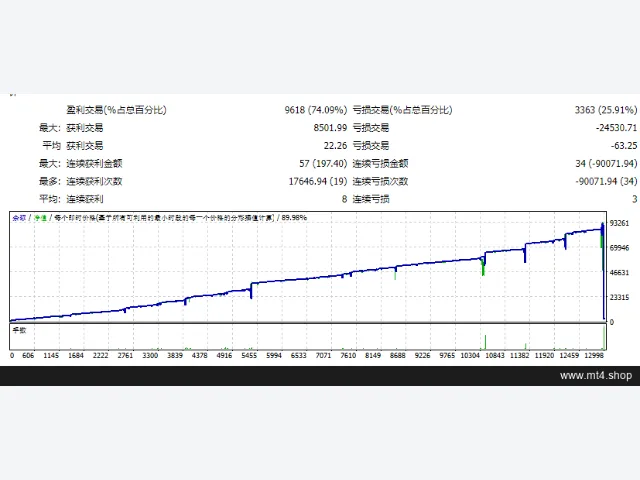The height and width of the screenshot is (480, 640).
Task: Click the x-axis label '5455'
Action: click(x=249, y=356)
